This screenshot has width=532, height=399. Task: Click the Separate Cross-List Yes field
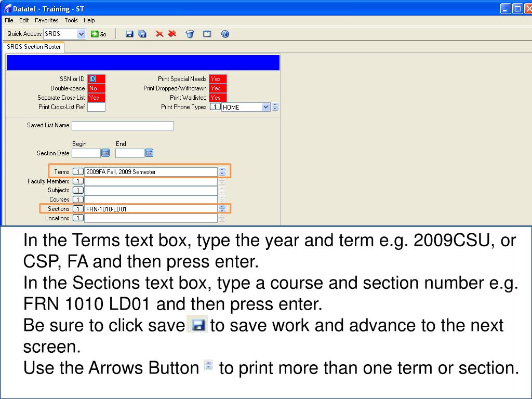(96, 98)
